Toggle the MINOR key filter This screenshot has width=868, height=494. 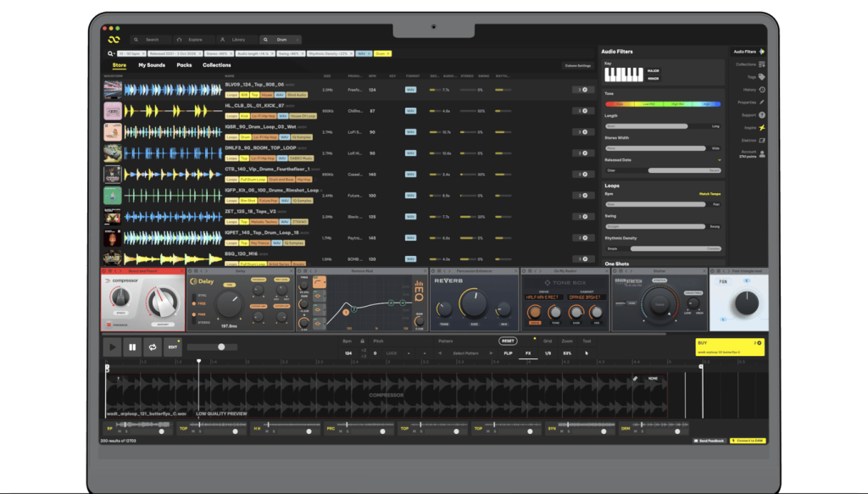pos(654,79)
